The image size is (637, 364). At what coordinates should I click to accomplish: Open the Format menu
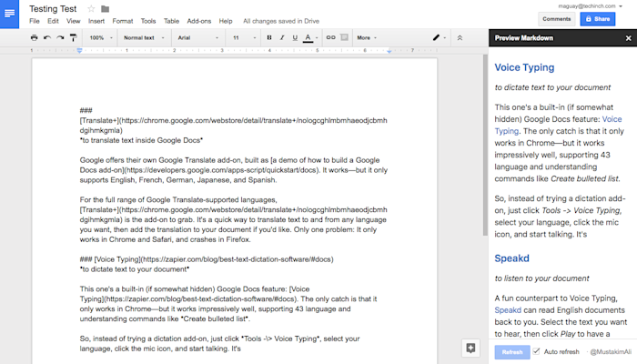click(x=123, y=21)
